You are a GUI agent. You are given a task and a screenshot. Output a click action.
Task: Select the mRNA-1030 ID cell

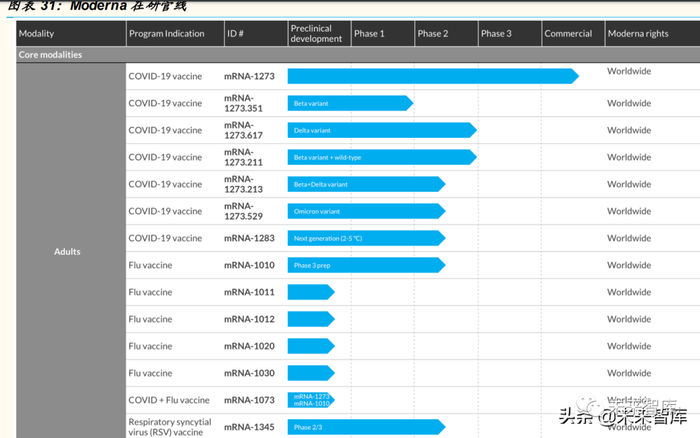point(249,373)
